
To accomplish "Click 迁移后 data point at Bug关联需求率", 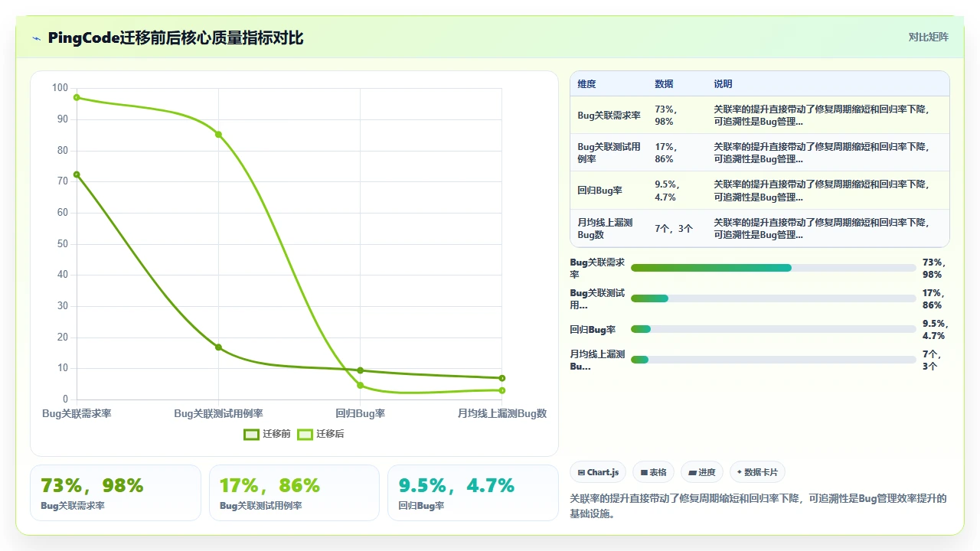I will click(x=77, y=97).
